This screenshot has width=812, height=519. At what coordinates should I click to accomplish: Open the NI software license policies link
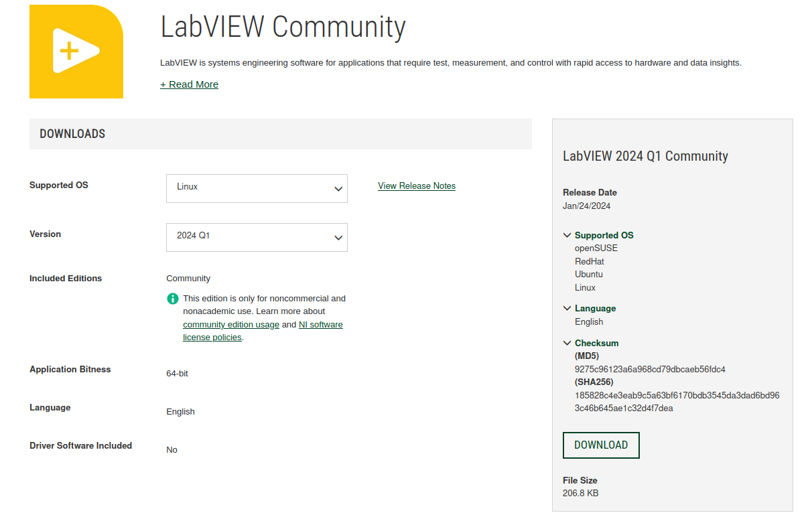point(320,325)
